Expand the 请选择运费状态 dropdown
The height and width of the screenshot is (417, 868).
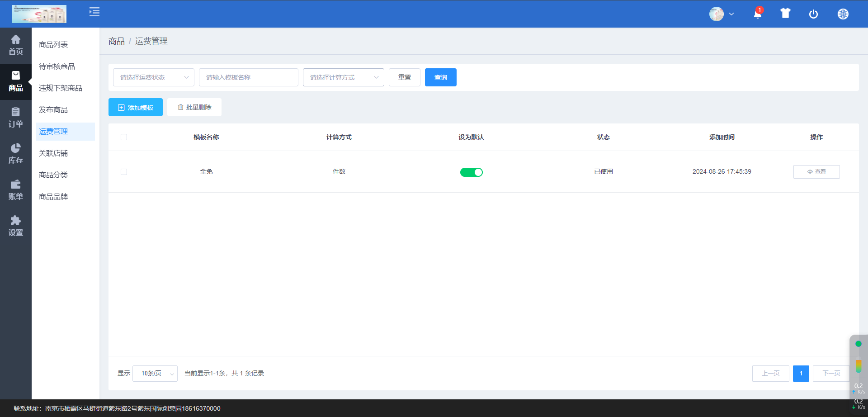pyautogui.click(x=154, y=77)
